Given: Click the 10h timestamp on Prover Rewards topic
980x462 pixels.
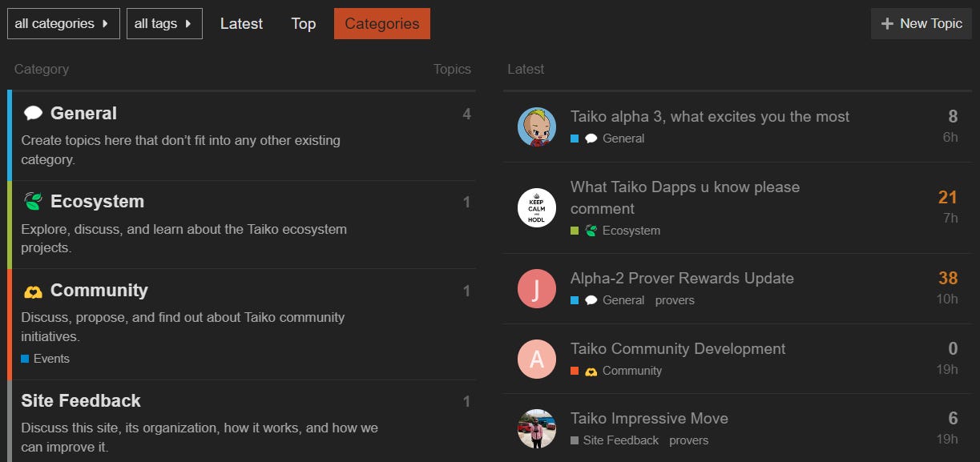Looking at the screenshot, I should click(x=948, y=299).
